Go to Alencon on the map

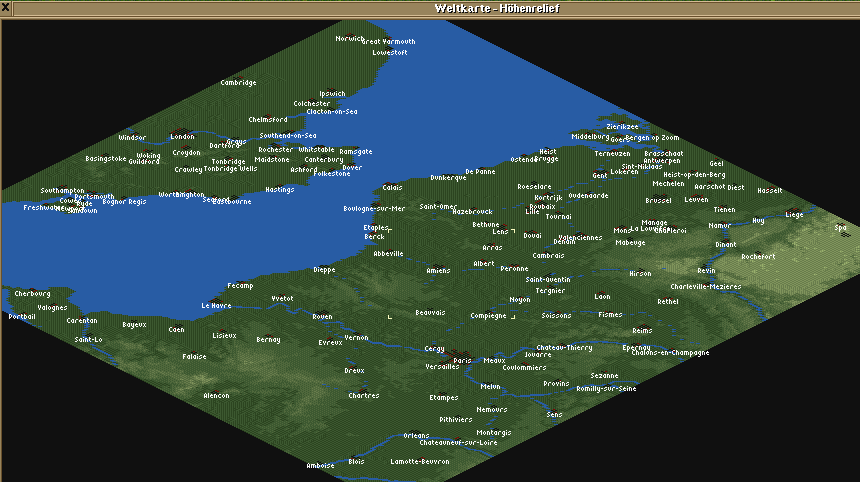coord(216,395)
